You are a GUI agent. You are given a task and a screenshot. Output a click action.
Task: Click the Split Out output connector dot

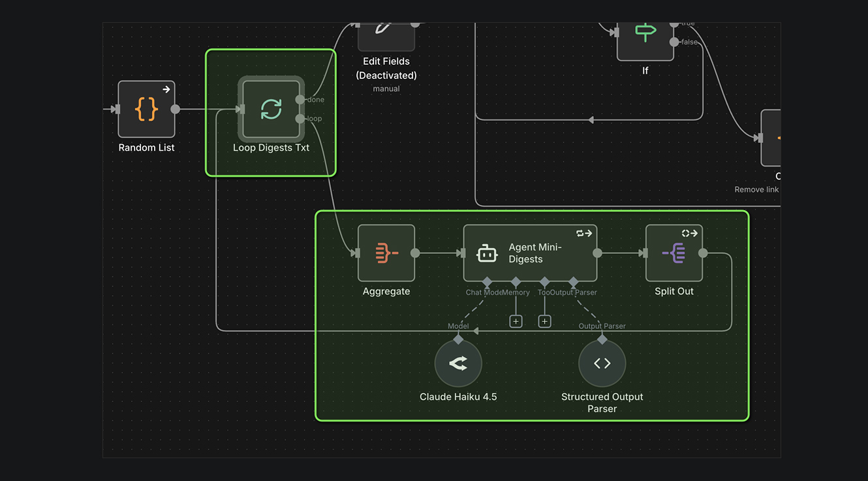point(703,253)
